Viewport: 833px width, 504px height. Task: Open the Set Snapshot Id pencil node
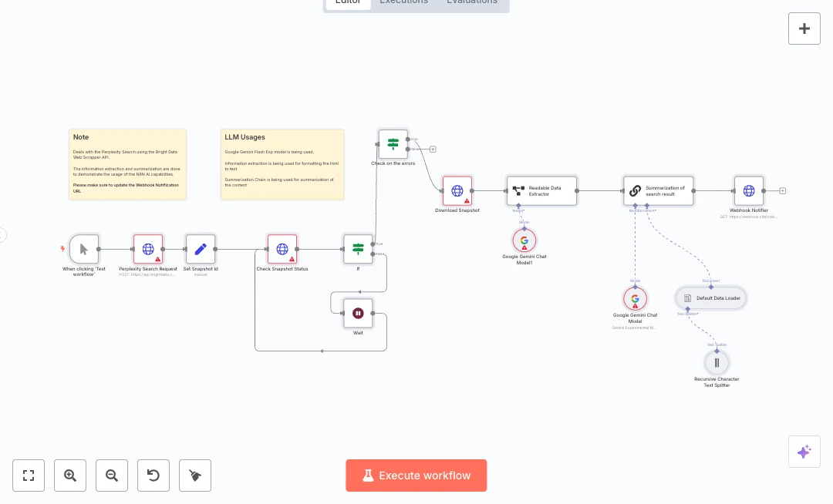tap(201, 249)
